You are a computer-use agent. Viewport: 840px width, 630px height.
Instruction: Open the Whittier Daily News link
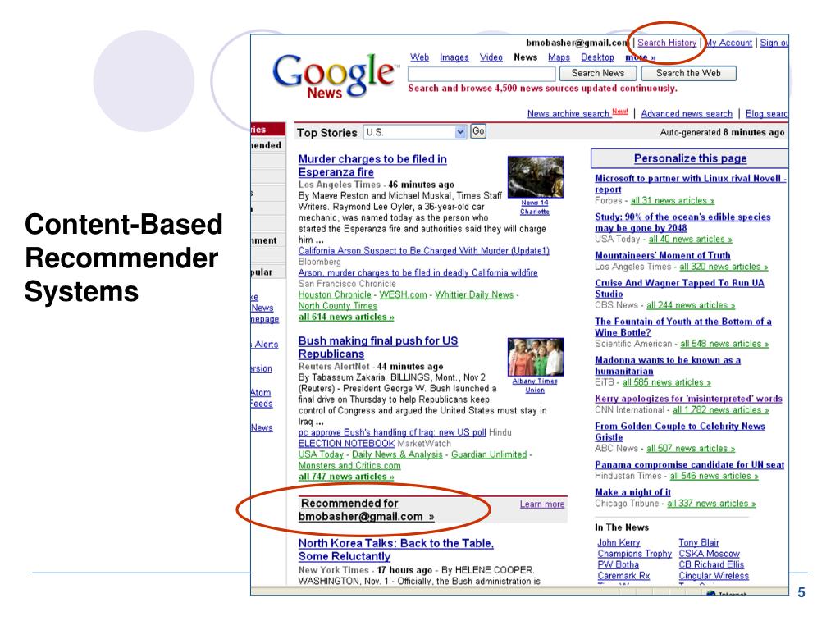tap(474, 294)
